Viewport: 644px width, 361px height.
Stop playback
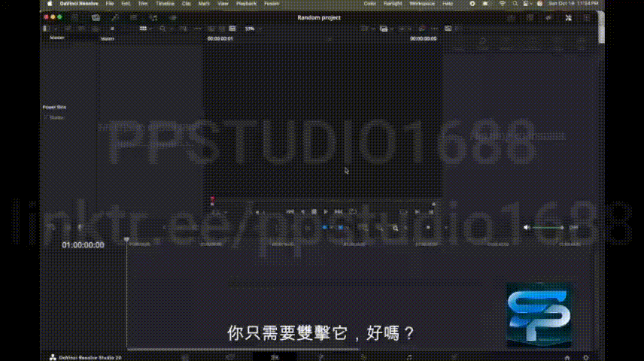point(314,212)
